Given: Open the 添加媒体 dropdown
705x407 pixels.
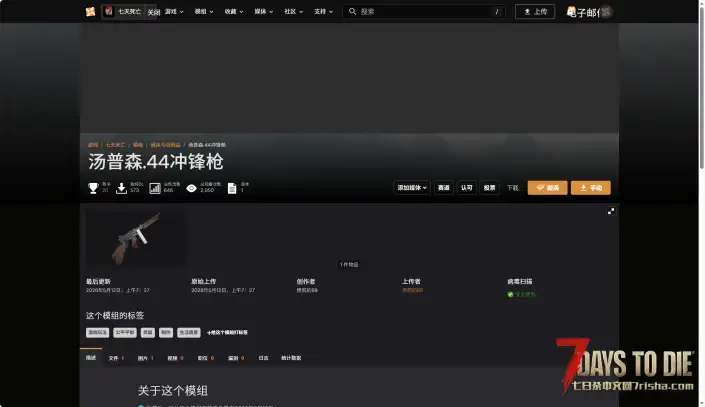Looking at the screenshot, I should click(411, 188).
